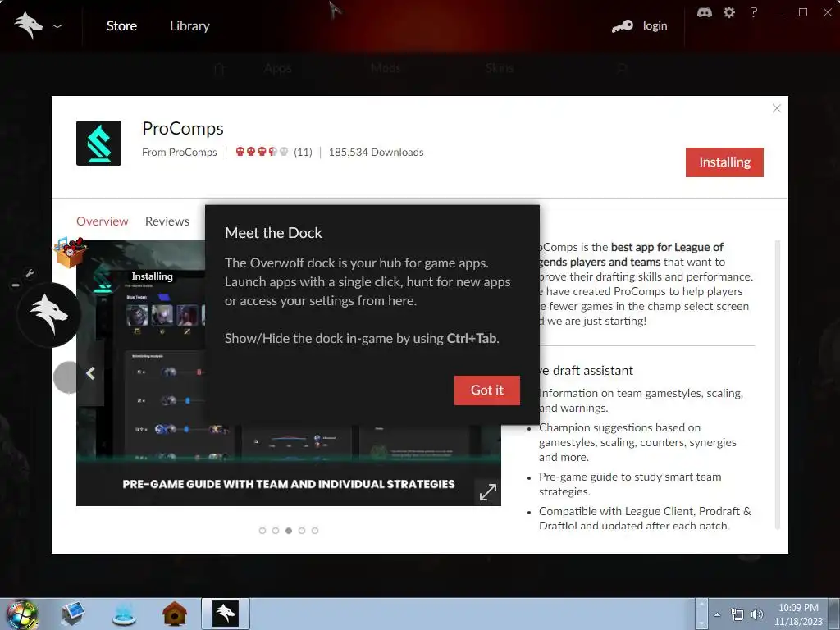This screenshot has width=840, height=630.
Task: Click the Windows Start orb
Action: point(21,614)
